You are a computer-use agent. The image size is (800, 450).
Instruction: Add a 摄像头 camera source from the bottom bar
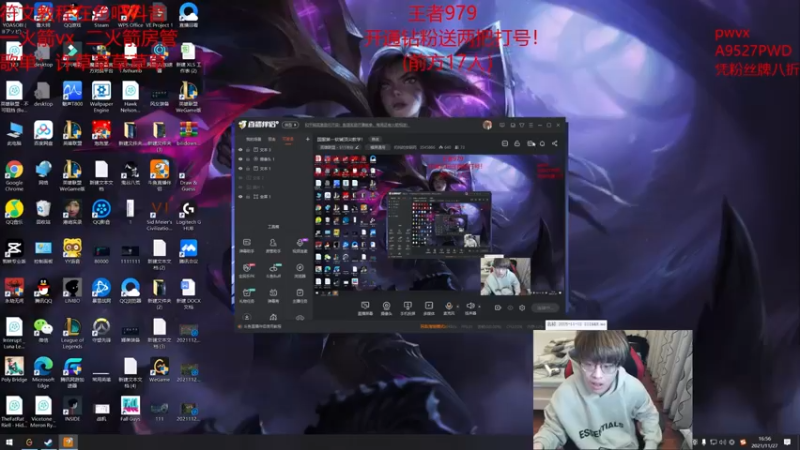(386, 308)
